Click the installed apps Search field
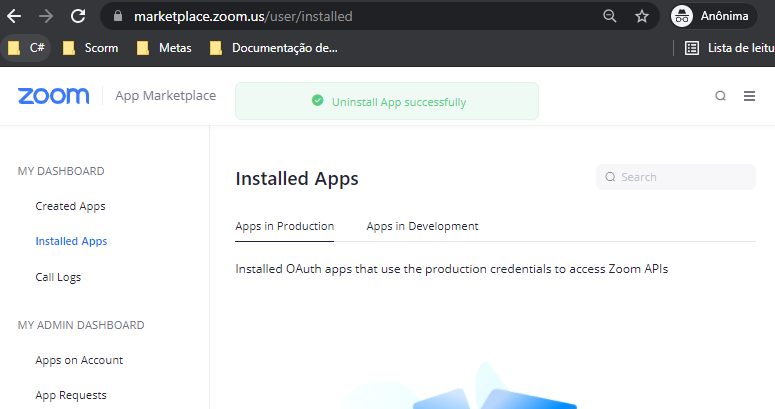Image resolution: width=775 pixels, height=409 pixels. click(x=676, y=177)
